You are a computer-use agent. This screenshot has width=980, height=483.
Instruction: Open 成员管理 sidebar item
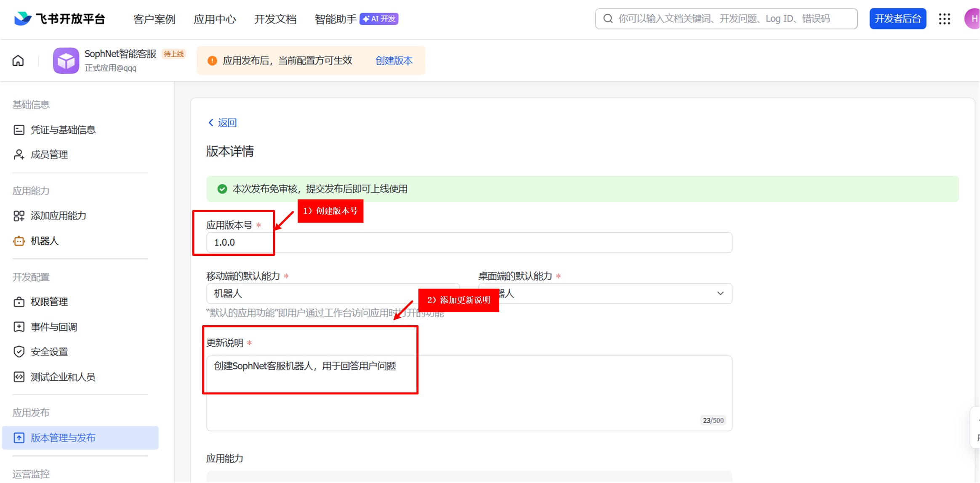(49, 154)
